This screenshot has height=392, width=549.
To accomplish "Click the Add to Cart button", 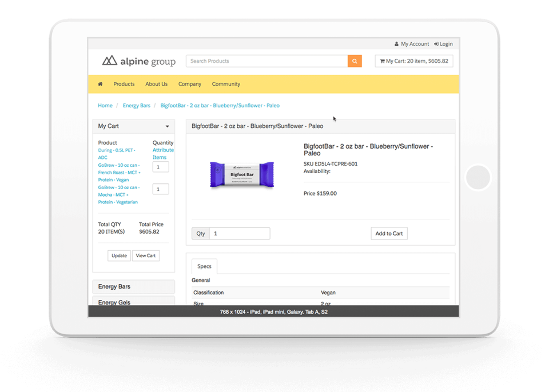I will click(389, 233).
